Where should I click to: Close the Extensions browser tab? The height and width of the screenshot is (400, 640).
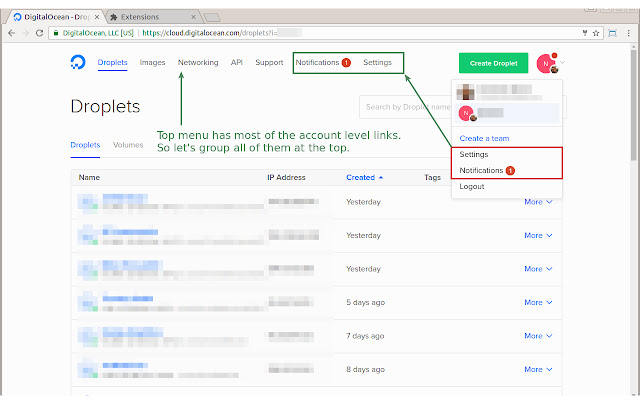(193, 17)
